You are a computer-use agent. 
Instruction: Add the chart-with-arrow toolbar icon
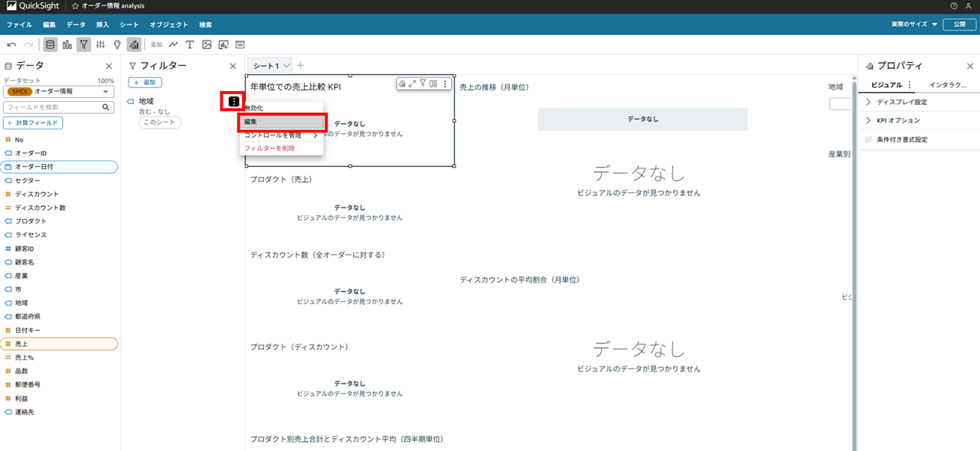(224, 44)
